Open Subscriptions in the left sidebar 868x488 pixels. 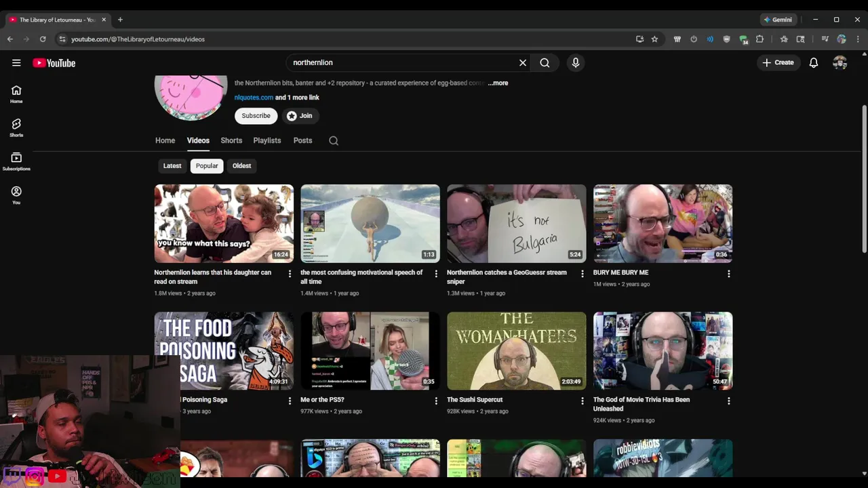[x=16, y=162]
